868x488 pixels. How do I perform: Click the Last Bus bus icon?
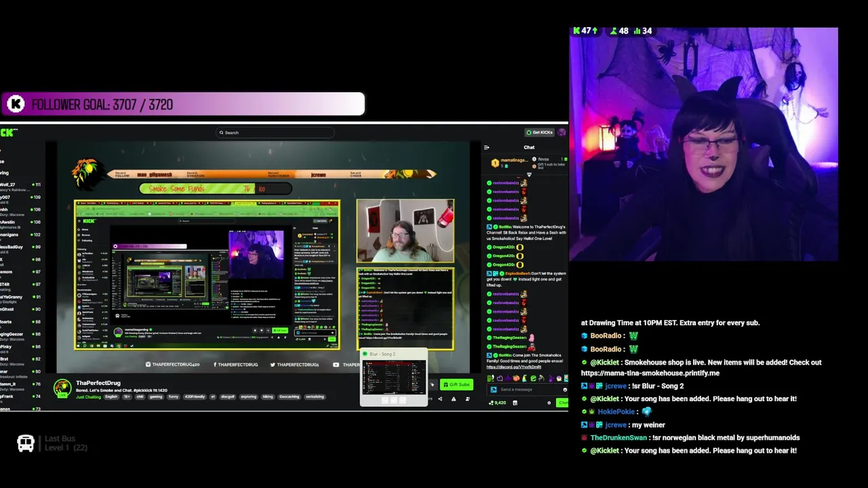click(26, 443)
